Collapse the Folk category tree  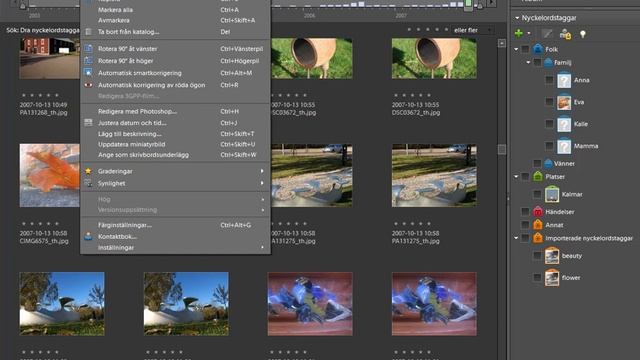516,49
